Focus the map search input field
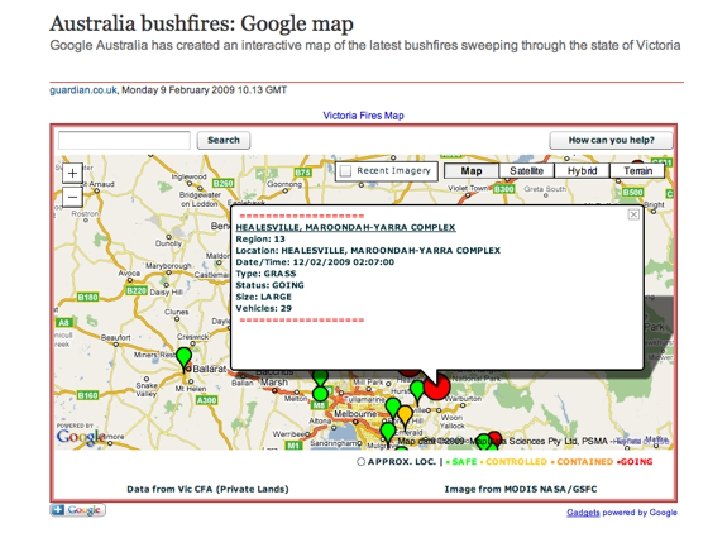The width and height of the screenshot is (720, 540). (x=124, y=141)
